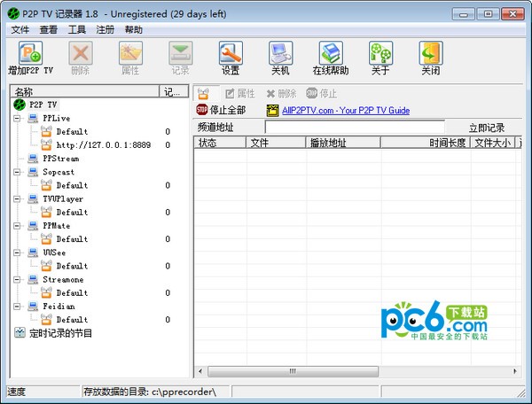The image size is (532, 404).
Task: Click the stop-sign icon beside 停止全部
Action: 202,110
